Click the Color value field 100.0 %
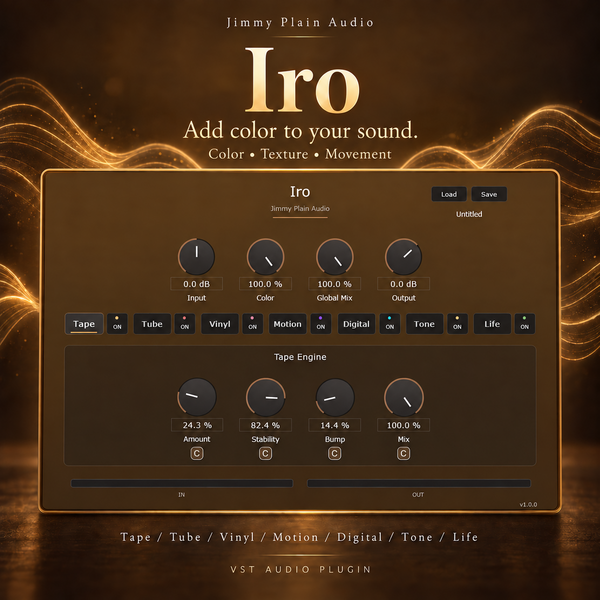The height and width of the screenshot is (600, 600). pos(265,284)
